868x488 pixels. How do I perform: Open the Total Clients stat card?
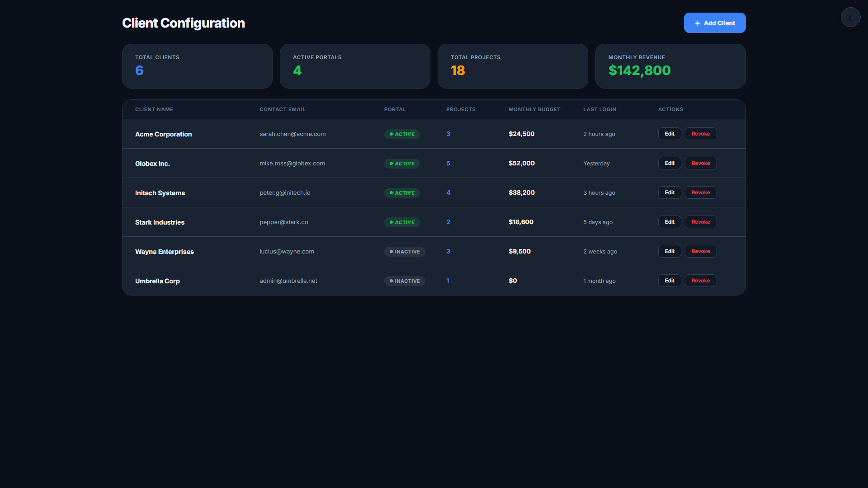pyautogui.click(x=197, y=66)
